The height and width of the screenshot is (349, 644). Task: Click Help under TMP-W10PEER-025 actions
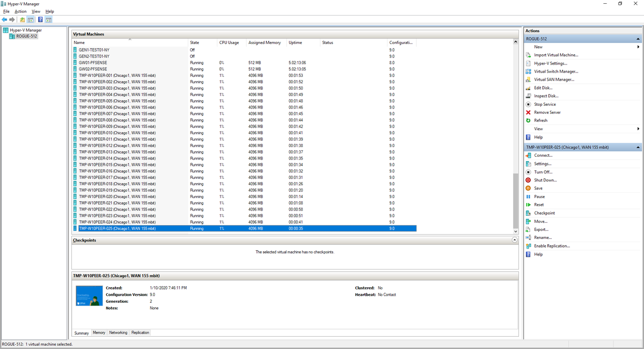(x=538, y=255)
